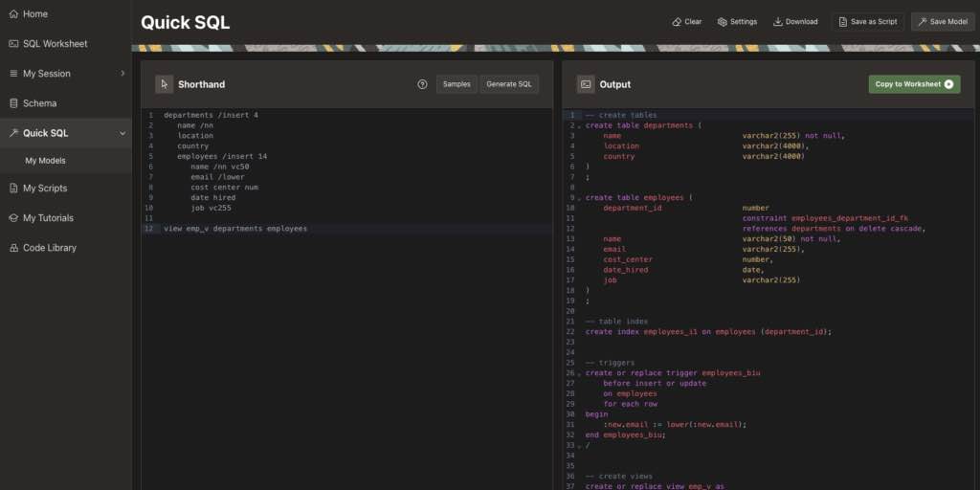
Task: Click the play icon in Copy to Worksheet
Action: click(x=948, y=84)
